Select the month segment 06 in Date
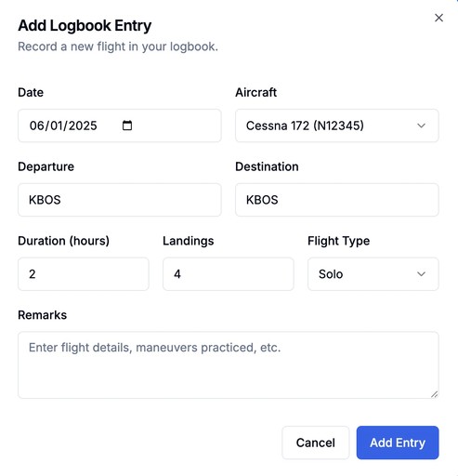This screenshot has width=458, height=476. pos(37,126)
